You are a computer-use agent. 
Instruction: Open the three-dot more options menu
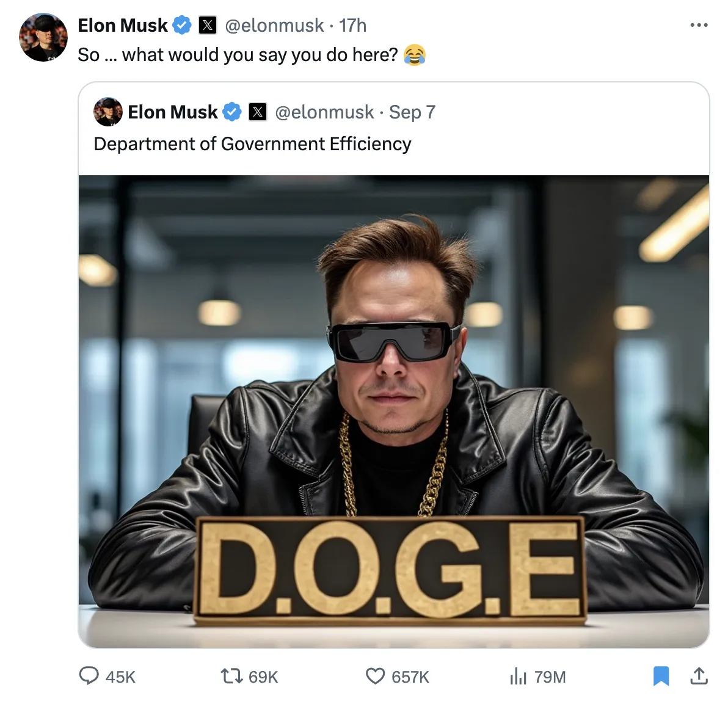pos(699,26)
